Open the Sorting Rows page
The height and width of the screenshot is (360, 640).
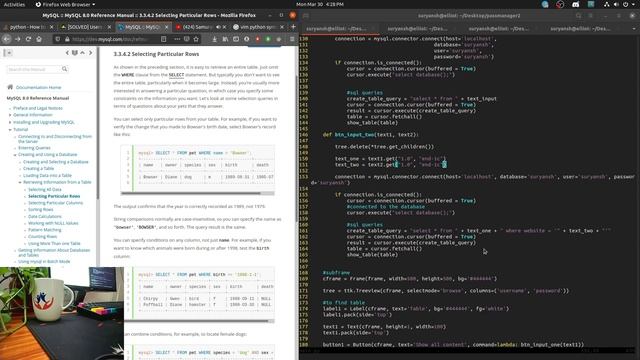(x=41, y=209)
